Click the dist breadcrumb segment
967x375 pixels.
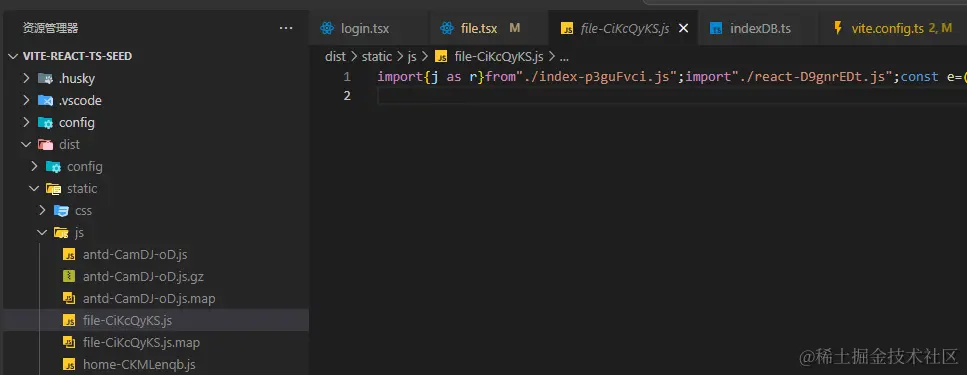335,57
